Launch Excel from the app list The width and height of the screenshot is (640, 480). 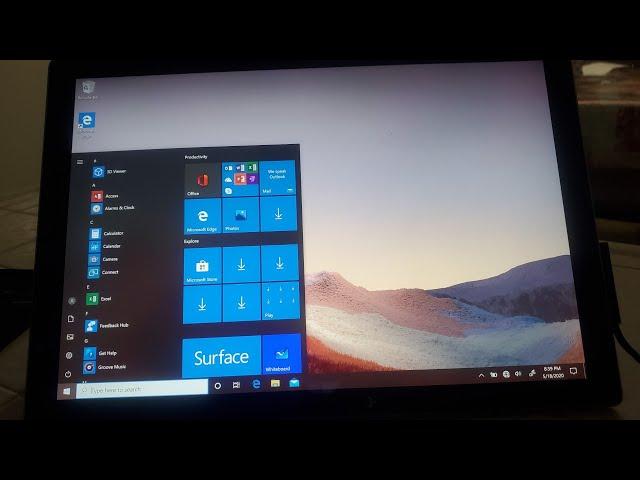click(x=99, y=299)
